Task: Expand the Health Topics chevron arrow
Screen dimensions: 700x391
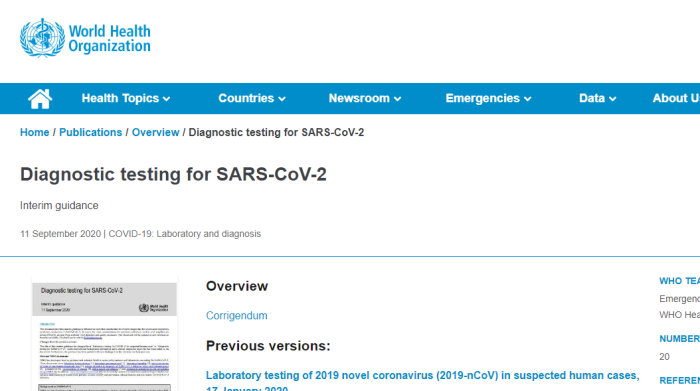Action: (x=167, y=99)
